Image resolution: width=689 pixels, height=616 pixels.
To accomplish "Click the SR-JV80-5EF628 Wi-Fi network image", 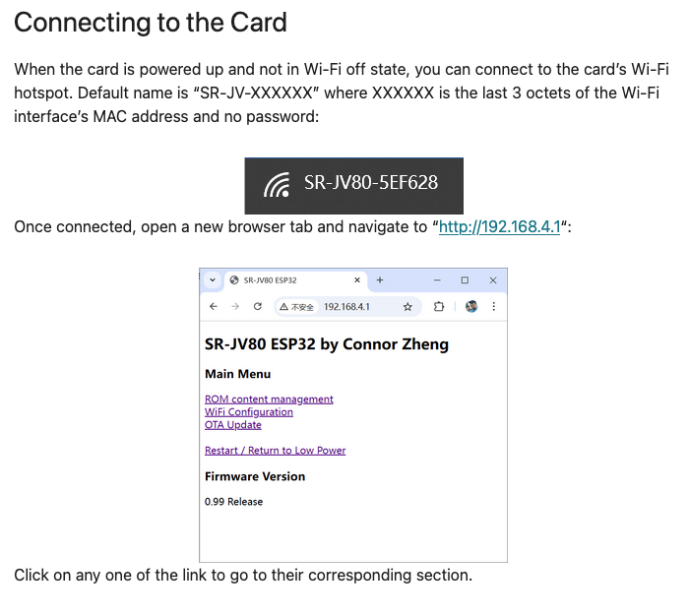I will 353,184.
